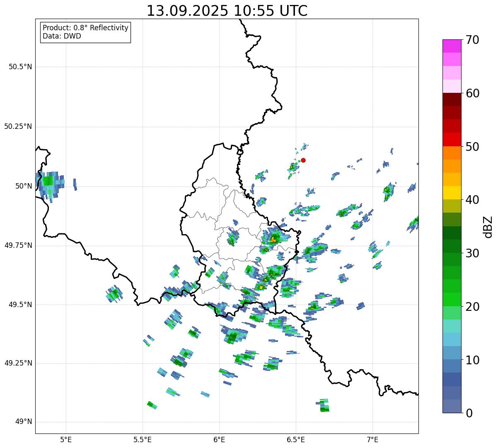This screenshot has height=448, width=498.
Task: Click the 7°E longitude label
Action: pyautogui.click(x=372, y=439)
